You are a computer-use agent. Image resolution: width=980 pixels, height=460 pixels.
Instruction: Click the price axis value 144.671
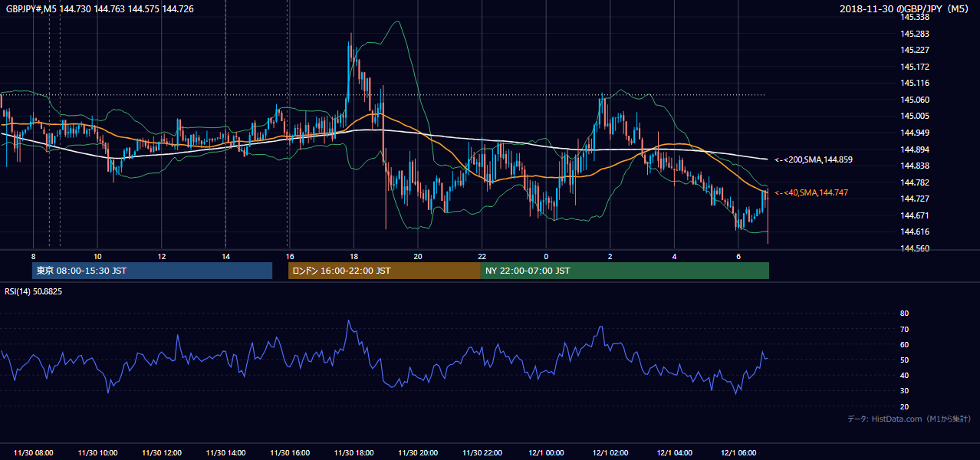[915, 215]
